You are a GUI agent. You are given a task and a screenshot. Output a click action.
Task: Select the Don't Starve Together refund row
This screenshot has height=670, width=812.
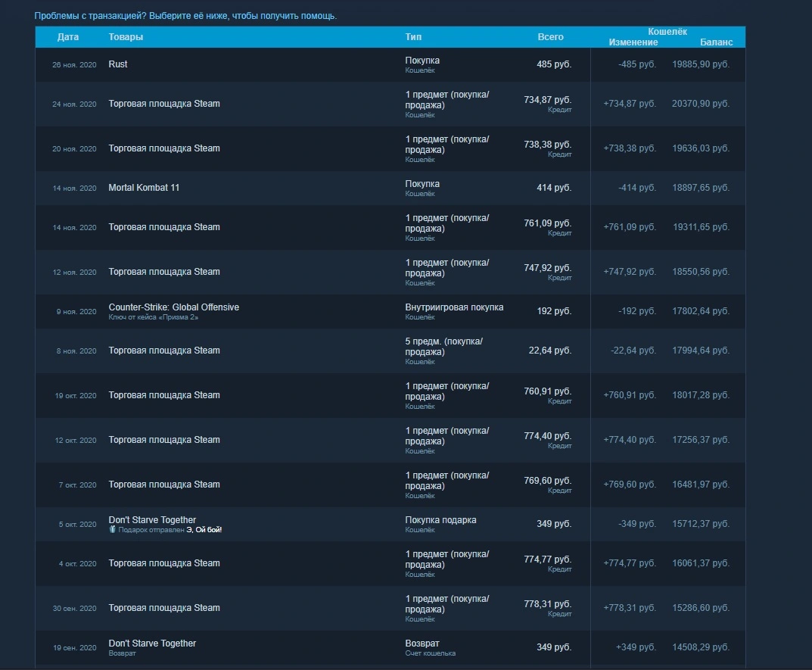pyautogui.click(x=390, y=648)
